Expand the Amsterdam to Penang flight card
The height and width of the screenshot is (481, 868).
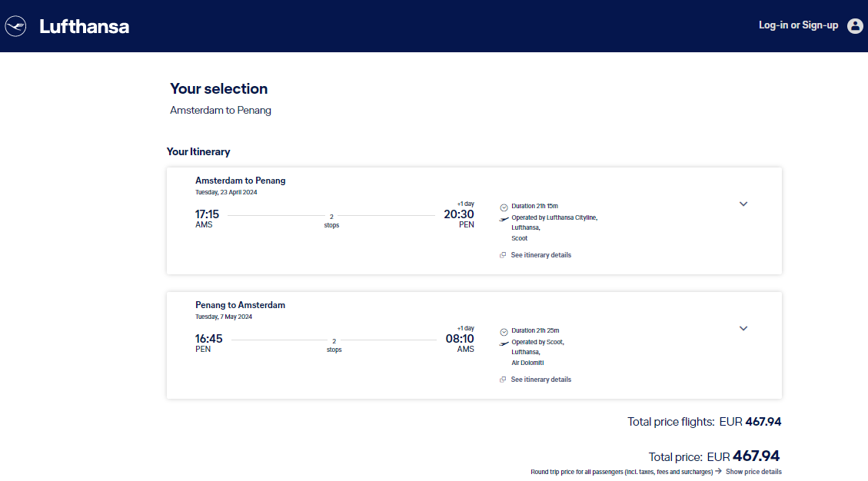743,204
